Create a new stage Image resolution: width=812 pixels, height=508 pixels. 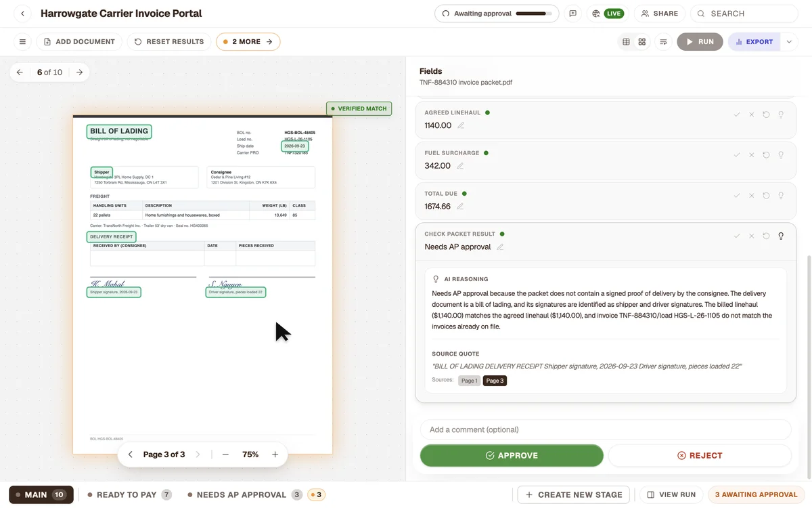tap(574, 494)
